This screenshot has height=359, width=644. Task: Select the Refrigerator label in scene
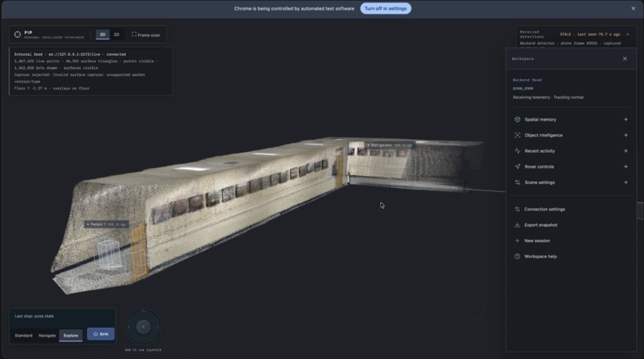tap(389, 146)
